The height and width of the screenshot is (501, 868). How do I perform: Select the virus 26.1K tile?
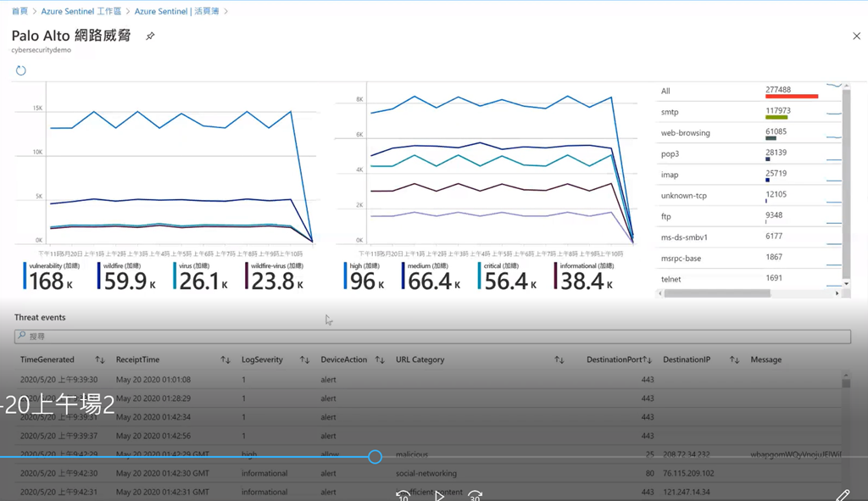[x=201, y=276]
